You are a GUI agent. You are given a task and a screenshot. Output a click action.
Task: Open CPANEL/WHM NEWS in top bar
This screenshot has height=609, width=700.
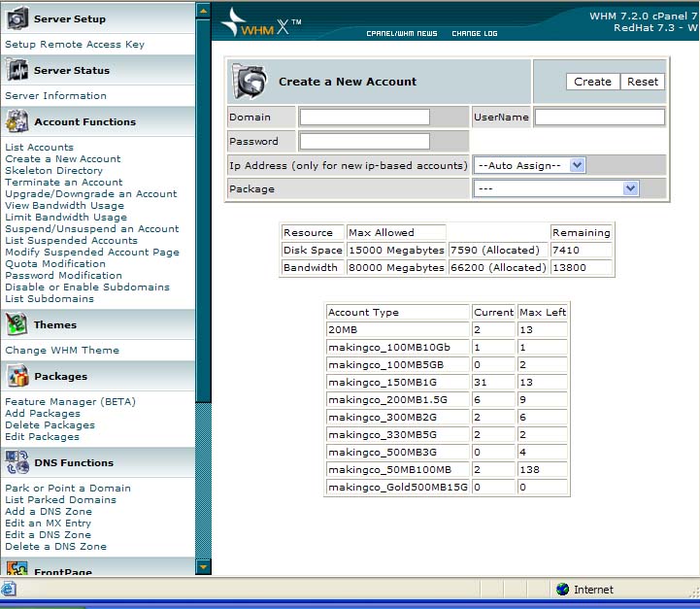(x=401, y=33)
